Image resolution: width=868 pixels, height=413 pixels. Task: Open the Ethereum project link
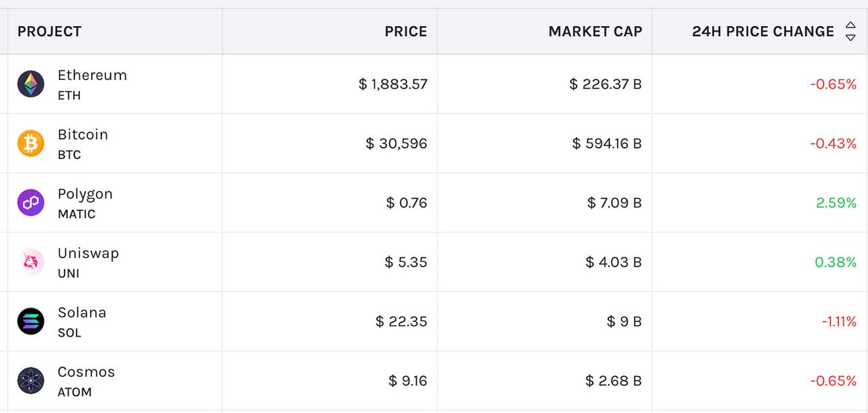(x=92, y=75)
